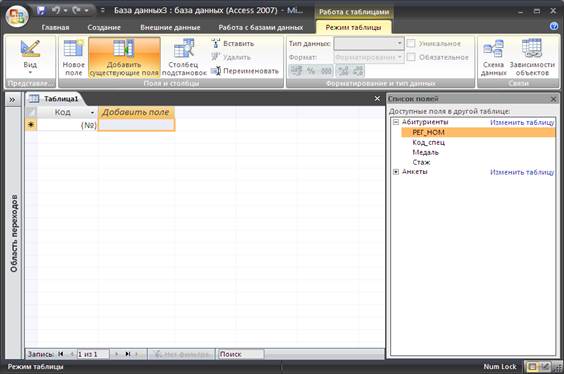The width and height of the screenshot is (564, 374).
Task: Close the Список полей pane
Action: coord(554,99)
